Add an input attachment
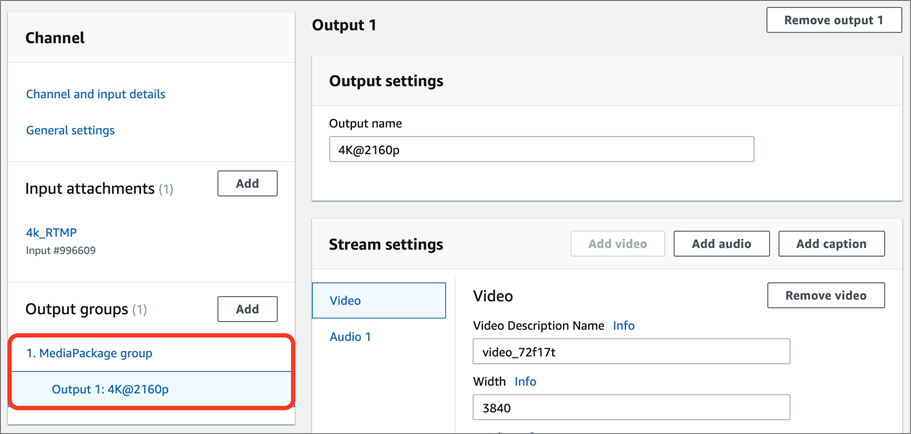This screenshot has width=911, height=434. coord(248,184)
